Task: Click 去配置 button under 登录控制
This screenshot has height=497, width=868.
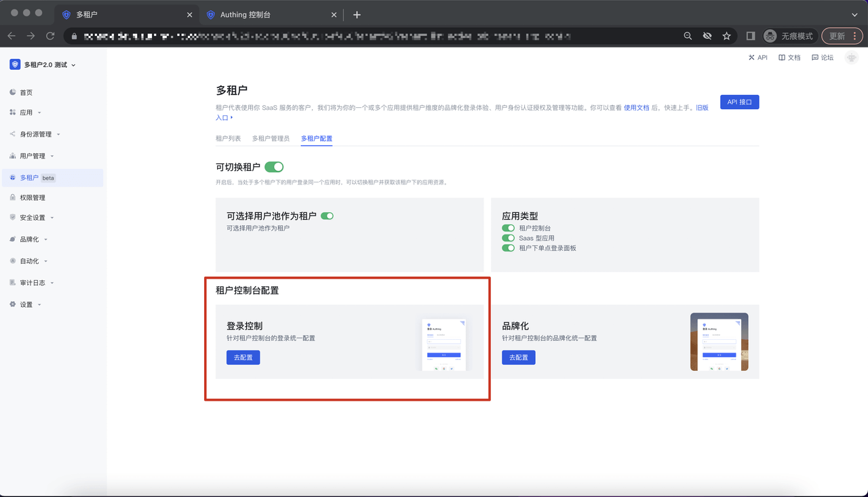Action: click(x=243, y=357)
